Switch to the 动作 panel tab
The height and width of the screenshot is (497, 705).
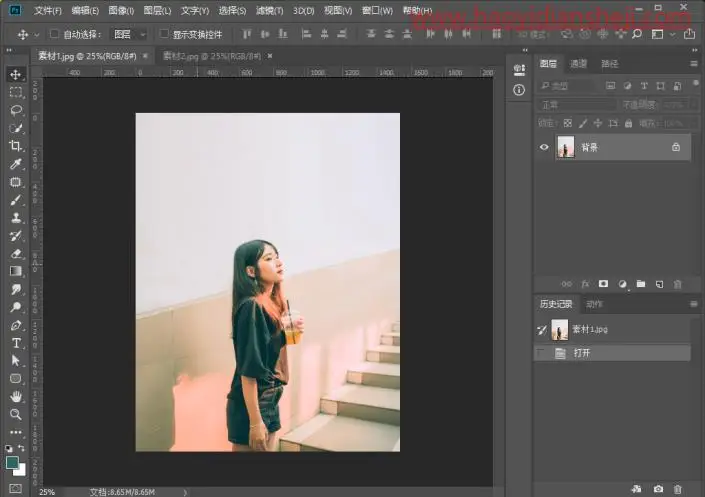pyautogui.click(x=594, y=304)
